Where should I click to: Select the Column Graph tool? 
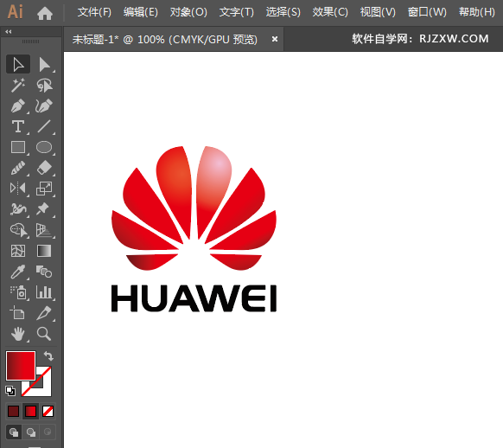44,292
